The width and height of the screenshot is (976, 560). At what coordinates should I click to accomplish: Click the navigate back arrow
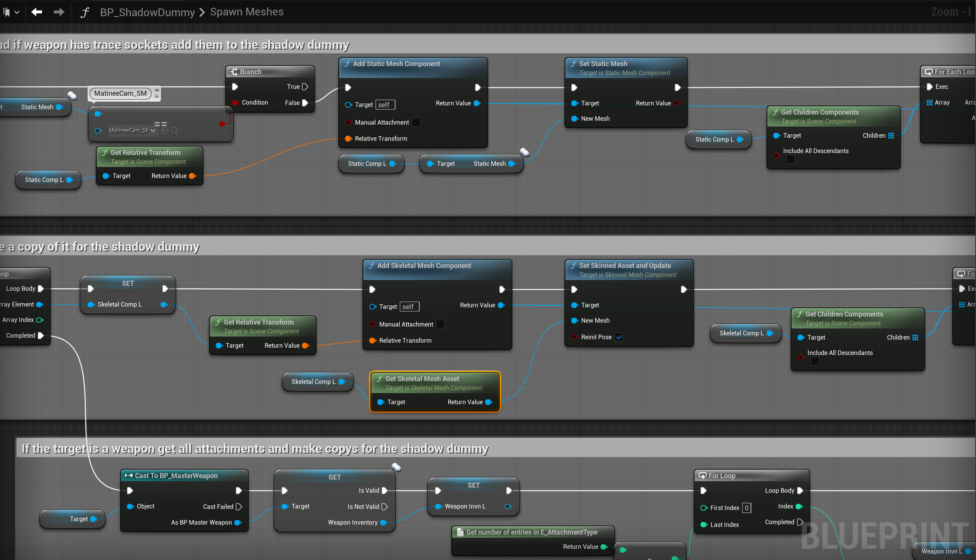[x=37, y=12]
